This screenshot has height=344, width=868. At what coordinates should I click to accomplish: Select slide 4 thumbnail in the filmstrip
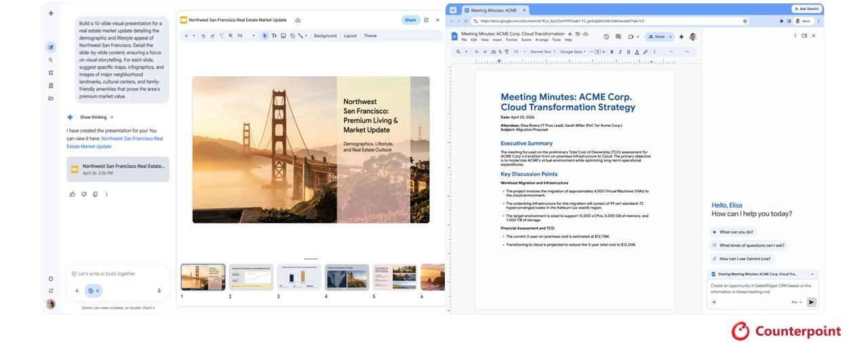tap(347, 278)
